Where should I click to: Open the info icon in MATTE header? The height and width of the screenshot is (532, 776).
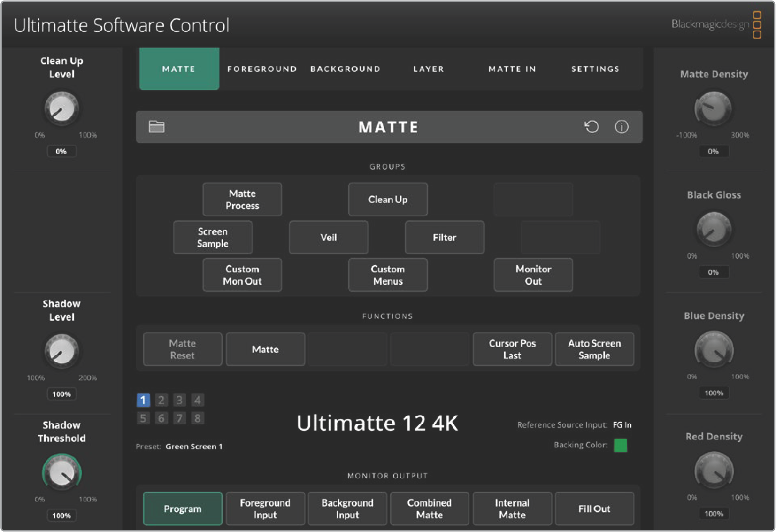622,127
